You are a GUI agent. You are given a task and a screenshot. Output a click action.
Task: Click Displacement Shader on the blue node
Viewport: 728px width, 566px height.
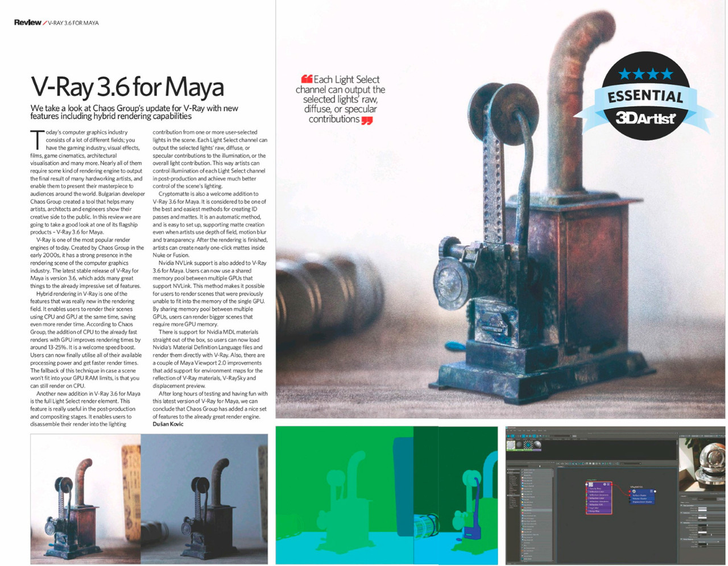tap(642, 502)
